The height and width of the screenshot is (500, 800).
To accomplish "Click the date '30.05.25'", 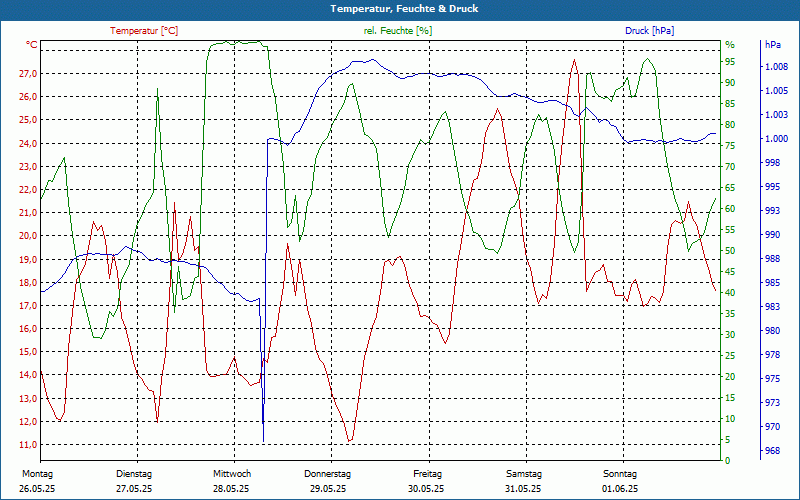I will pos(426,489).
